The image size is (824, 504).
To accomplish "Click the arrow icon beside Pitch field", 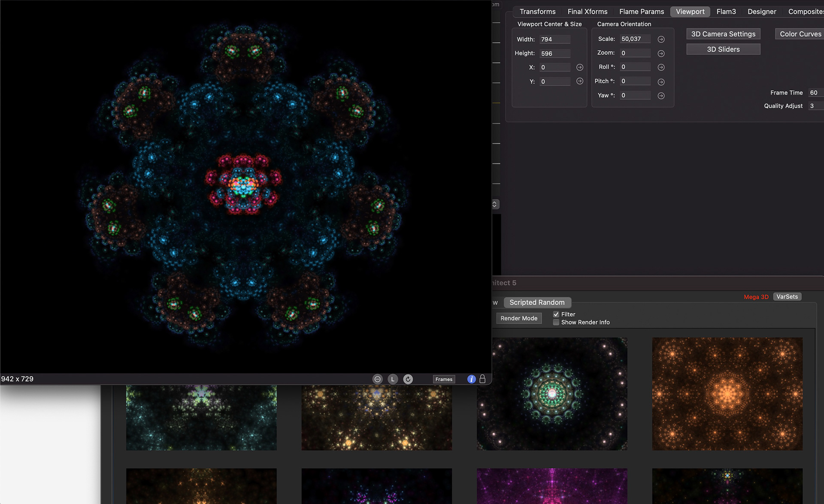I will click(x=661, y=81).
